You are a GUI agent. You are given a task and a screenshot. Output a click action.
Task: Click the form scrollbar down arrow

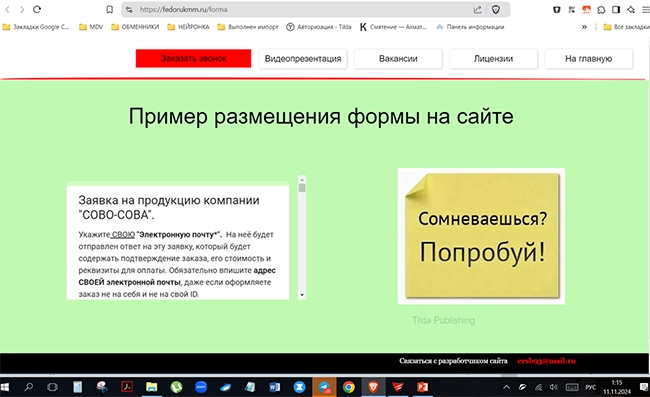click(x=302, y=295)
